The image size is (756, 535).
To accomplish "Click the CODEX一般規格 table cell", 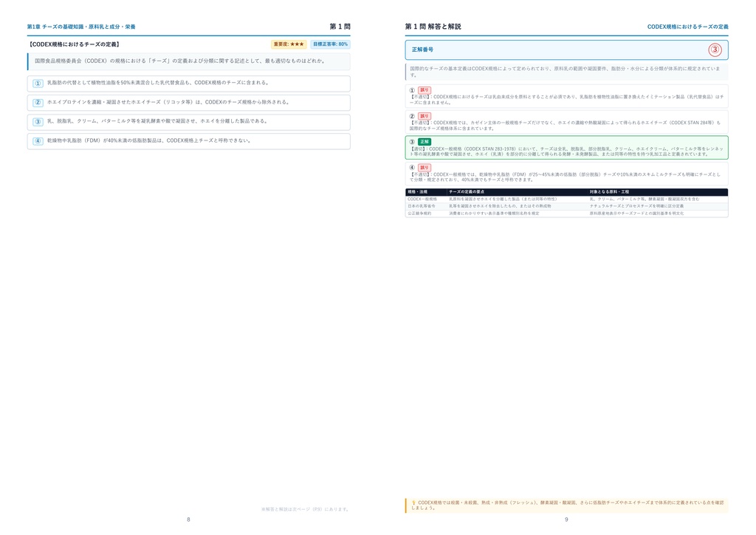I will [x=422, y=200].
